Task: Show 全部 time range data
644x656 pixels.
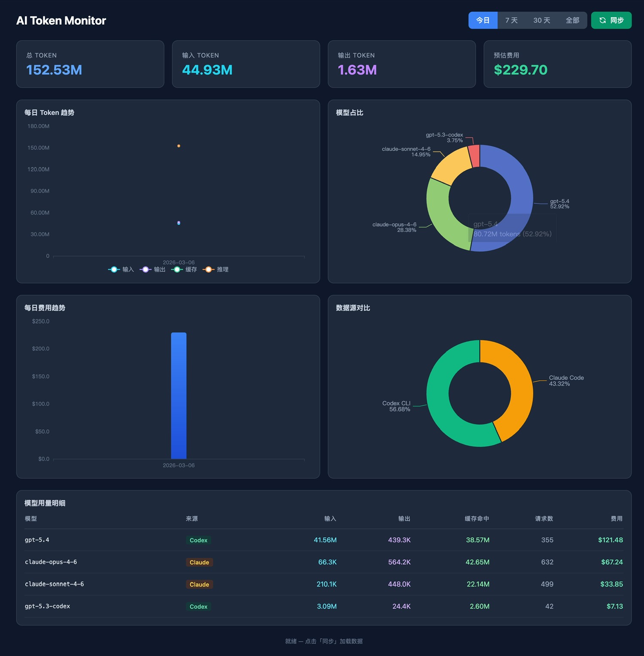Action: click(572, 20)
